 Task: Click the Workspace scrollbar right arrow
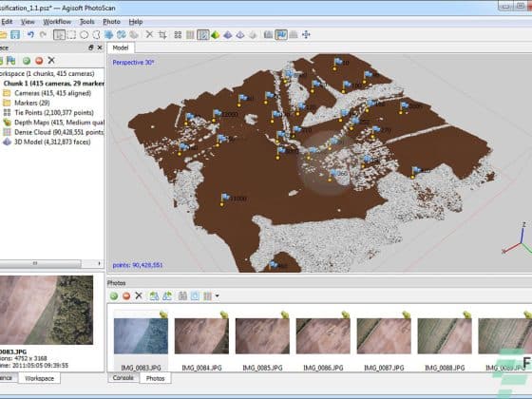click(99, 263)
